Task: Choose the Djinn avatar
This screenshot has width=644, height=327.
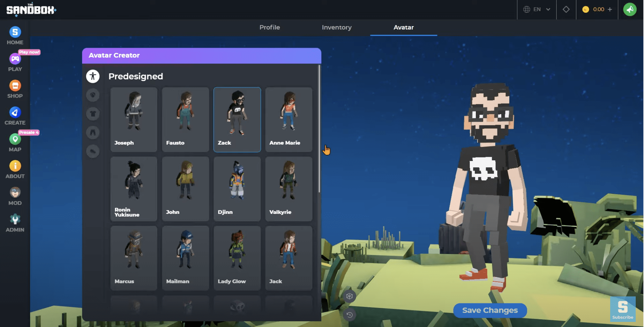Action: [237, 189]
